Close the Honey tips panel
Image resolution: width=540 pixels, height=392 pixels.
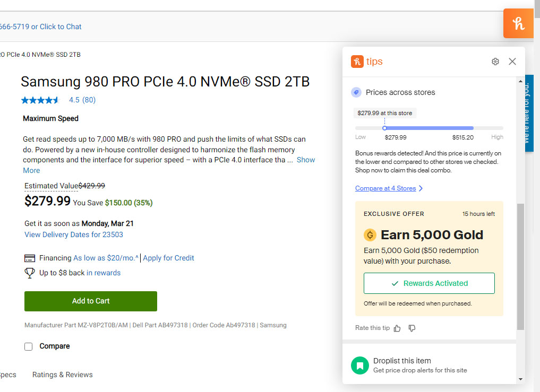tap(512, 62)
